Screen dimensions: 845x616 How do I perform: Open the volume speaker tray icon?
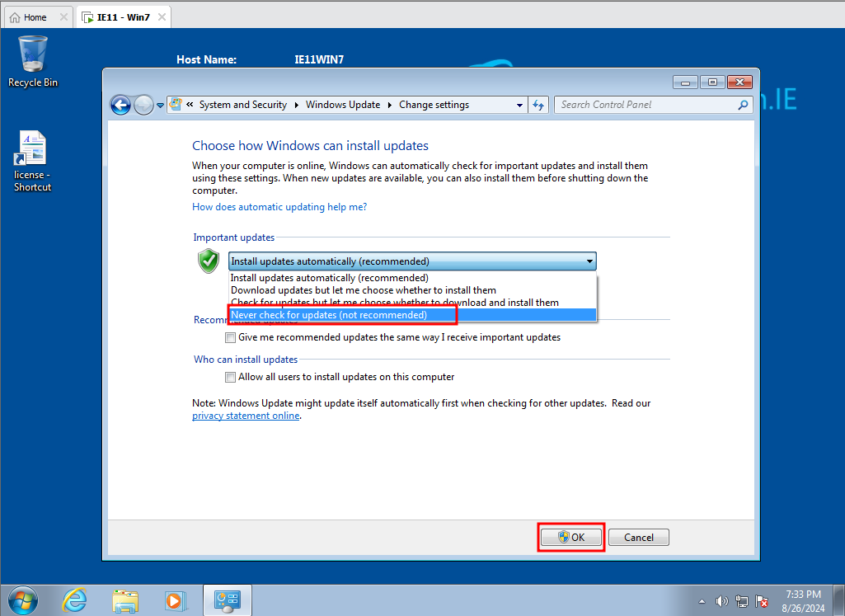pyautogui.click(x=721, y=601)
